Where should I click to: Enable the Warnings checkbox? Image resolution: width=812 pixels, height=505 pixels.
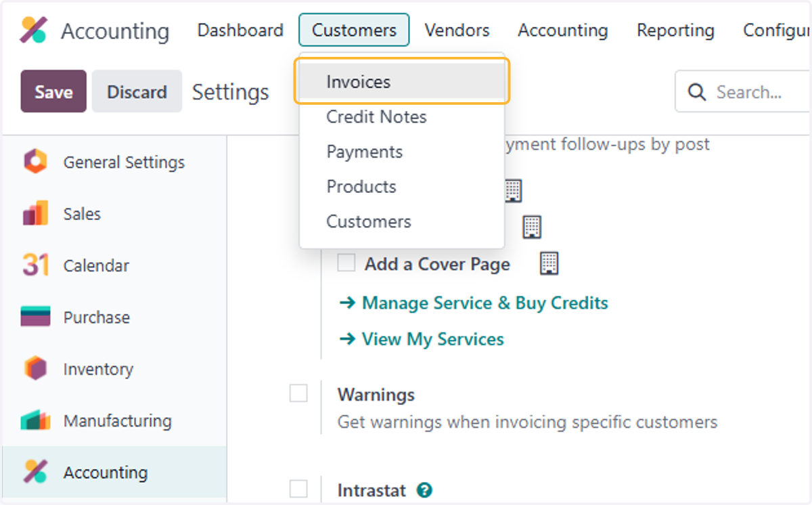[x=298, y=393]
